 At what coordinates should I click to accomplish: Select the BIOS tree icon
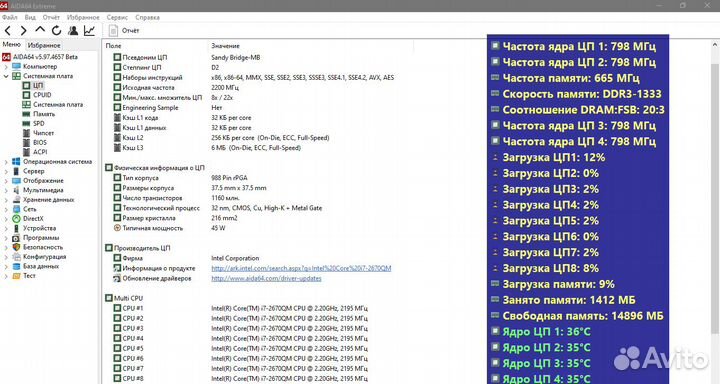(26, 142)
